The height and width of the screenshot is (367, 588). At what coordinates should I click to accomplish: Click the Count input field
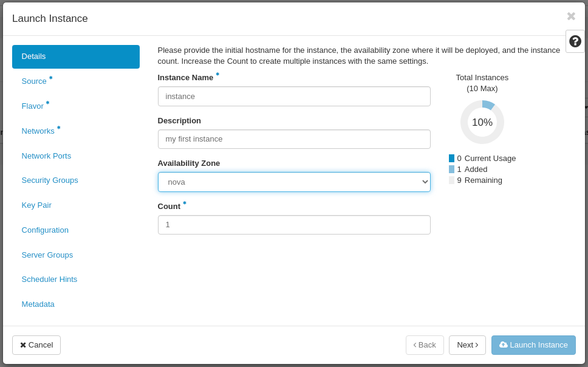pyautogui.click(x=294, y=225)
